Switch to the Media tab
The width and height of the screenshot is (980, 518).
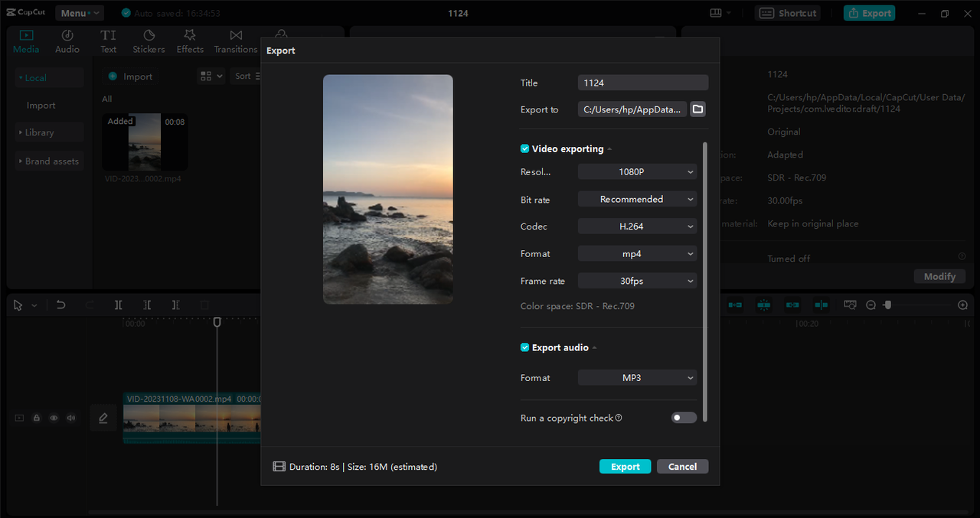(x=26, y=42)
